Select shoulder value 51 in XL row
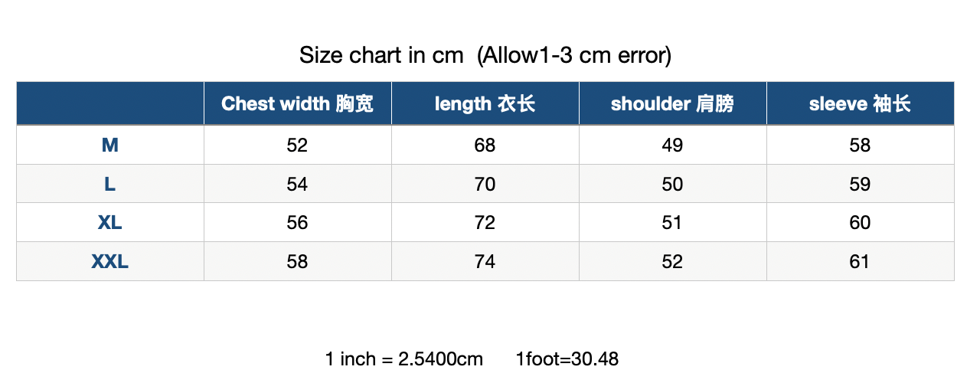 pyautogui.click(x=672, y=223)
